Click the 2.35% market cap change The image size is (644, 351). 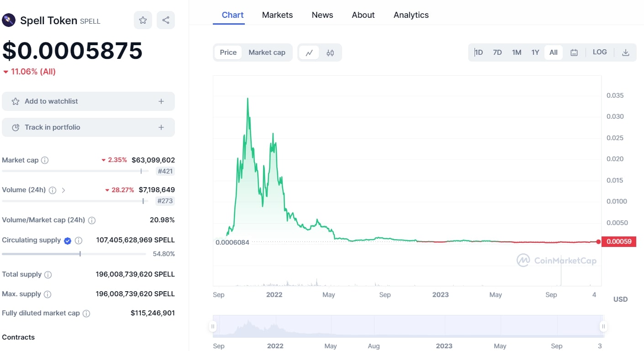[x=117, y=160]
